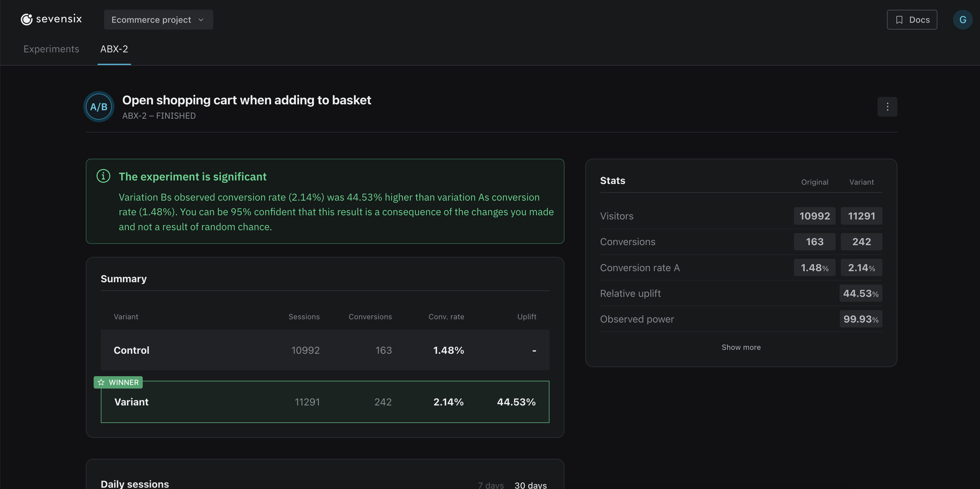Click the Control sessions value 10992 in Summary
This screenshot has height=489, width=980.
(306, 350)
